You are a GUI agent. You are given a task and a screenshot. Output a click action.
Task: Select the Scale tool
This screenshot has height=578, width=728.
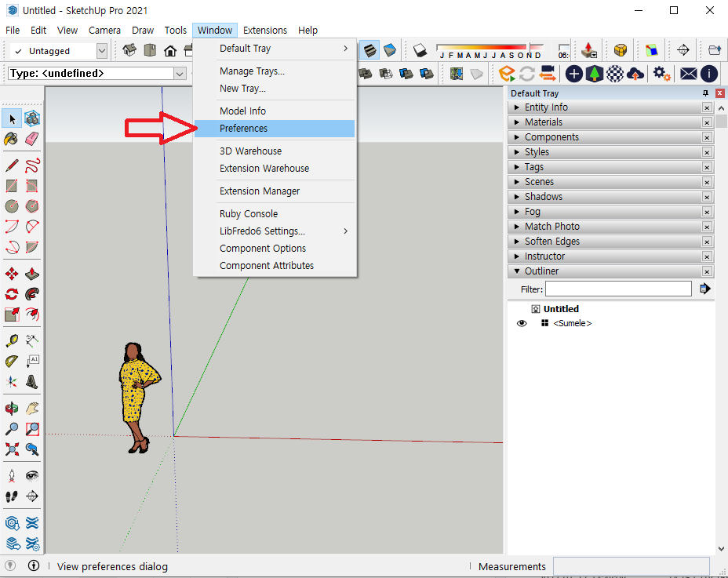tap(12, 314)
